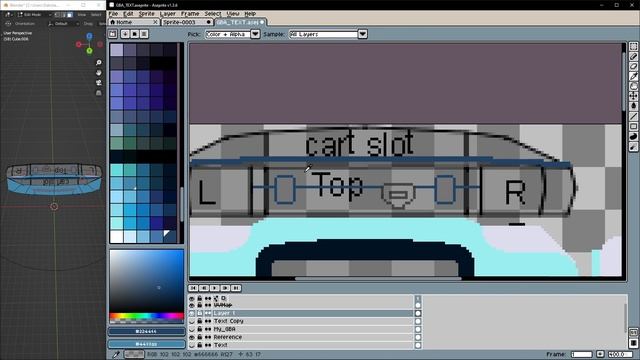Click the lock icon of Text_Copy layer
Screen dimensions: 640x360
[x=200, y=321]
